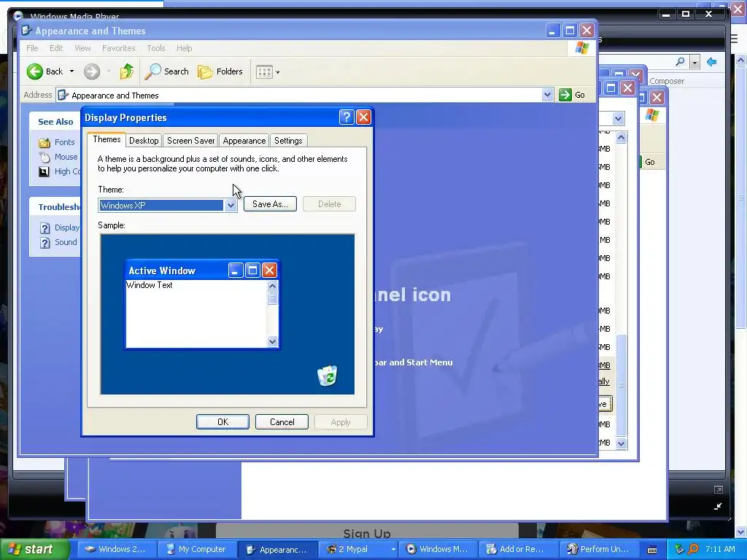This screenshot has height=560, width=747.
Task: Click the High Contrast icon in See Also
Action: 44,171
